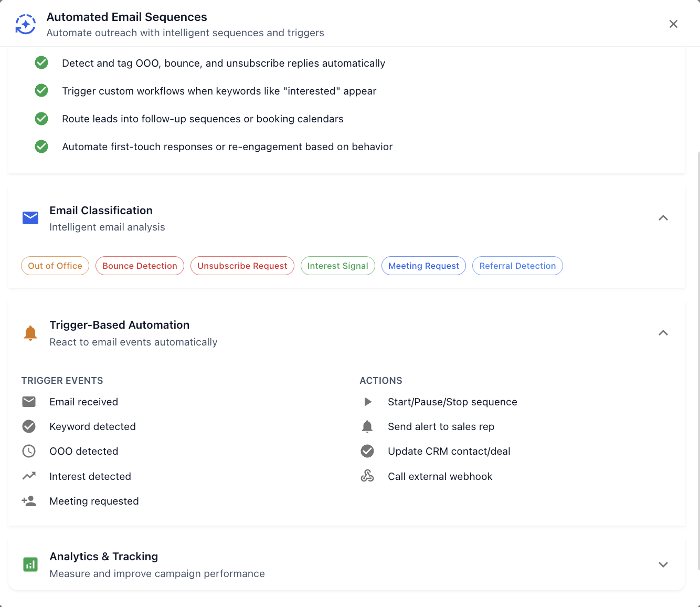Image resolution: width=700 pixels, height=607 pixels.
Task: Collapse the Trigger-Based Automation section
Action: point(663,333)
